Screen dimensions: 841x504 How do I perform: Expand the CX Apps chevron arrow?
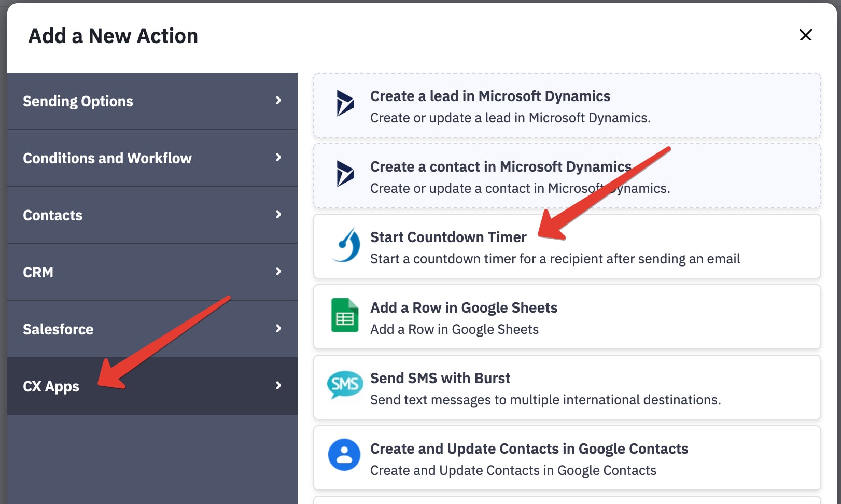(x=278, y=386)
